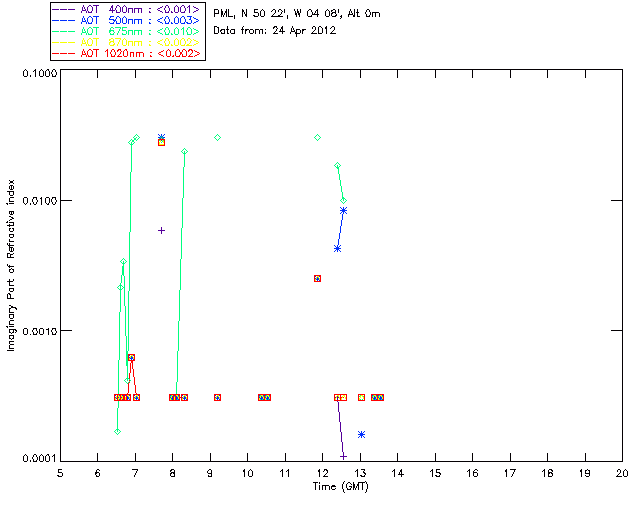The height and width of the screenshot is (512, 640).
Task: Click the green diamond on the 0.0100 level
Action: [344, 200]
